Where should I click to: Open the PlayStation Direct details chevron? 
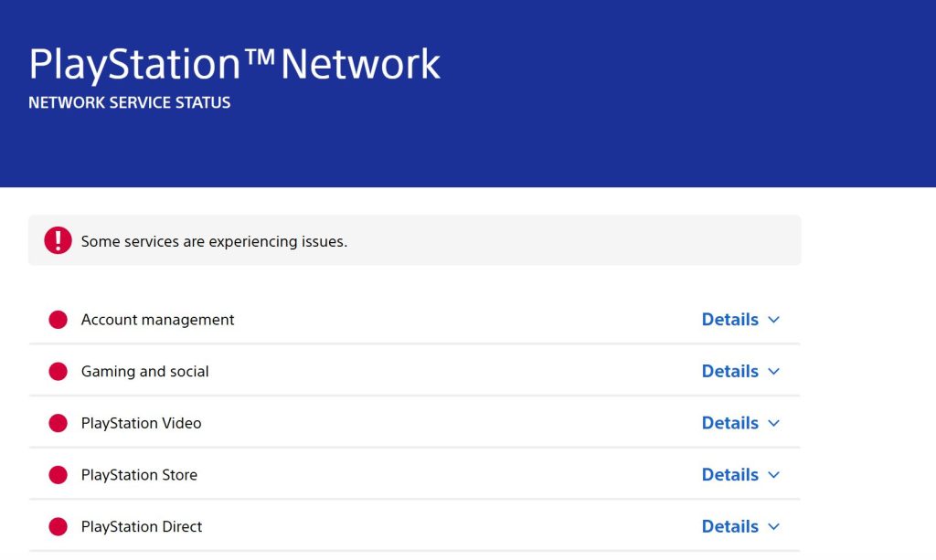772,527
